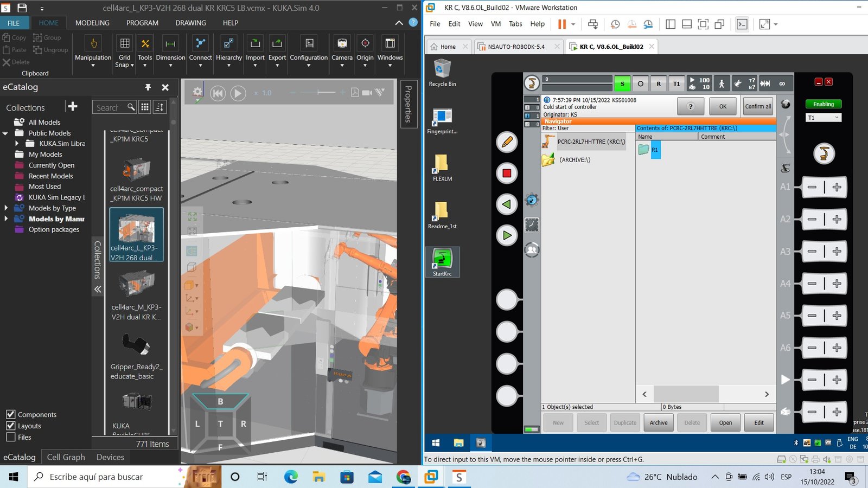
Task: Toggle the Layouts checkbox
Action: tap(11, 426)
